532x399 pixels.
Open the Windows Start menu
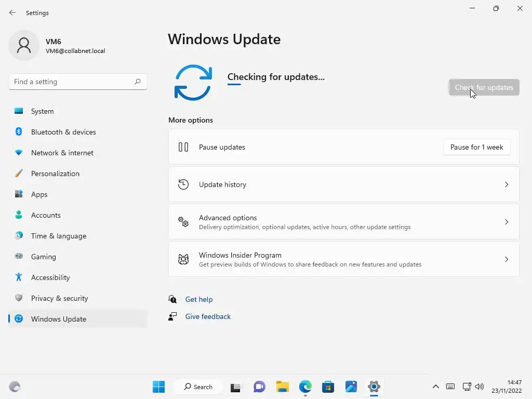click(x=158, y=387)
